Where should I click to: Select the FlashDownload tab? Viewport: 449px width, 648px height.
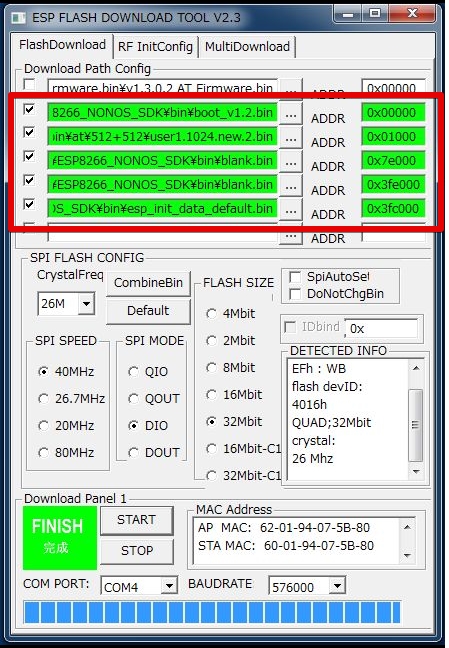pyautogui.click(x=62, y=45)
